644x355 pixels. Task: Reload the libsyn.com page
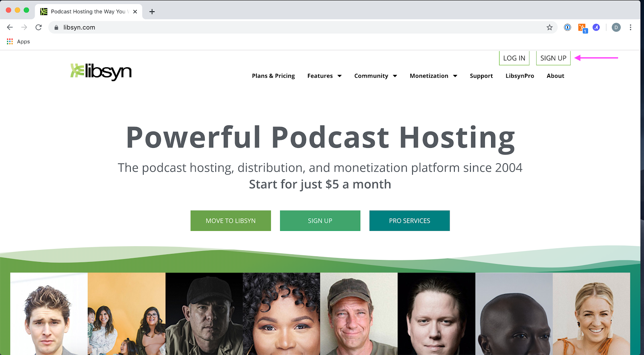click(39, 27)
